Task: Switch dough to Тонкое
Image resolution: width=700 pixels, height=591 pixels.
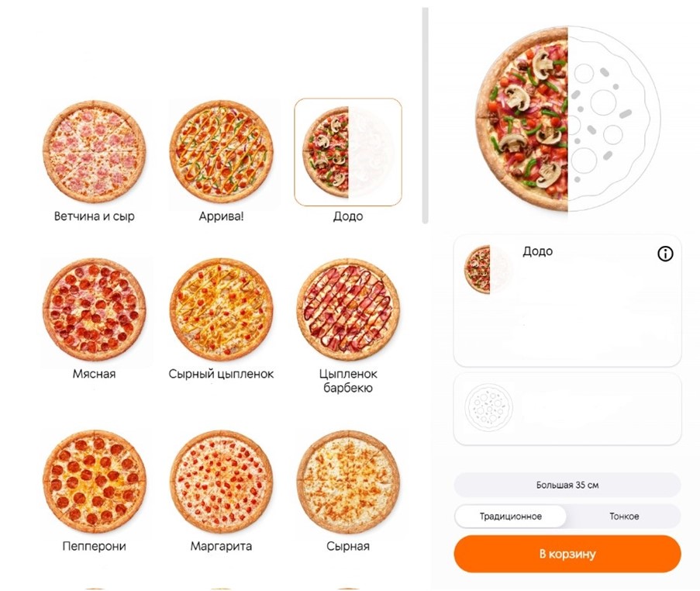Action: [x=624, y=517]
